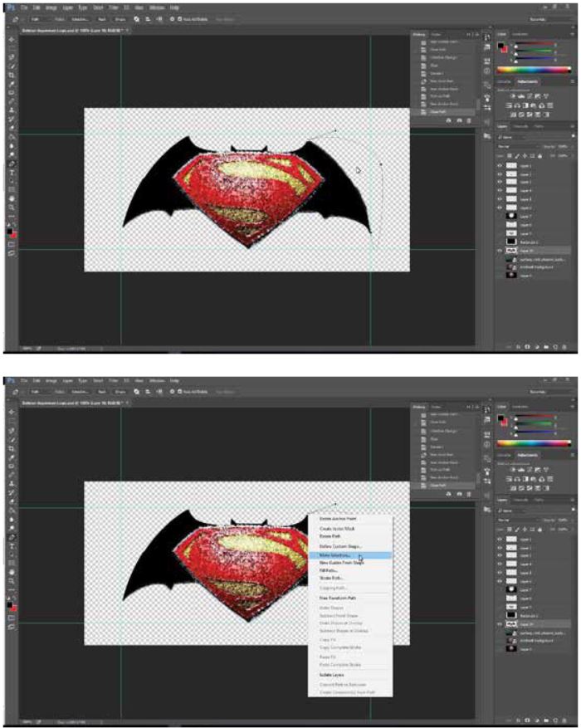581x728 pixels.
Task: Open blend mode dropdown in lower Layers panel
Action: pyautogui.click(x=516, y=520)
